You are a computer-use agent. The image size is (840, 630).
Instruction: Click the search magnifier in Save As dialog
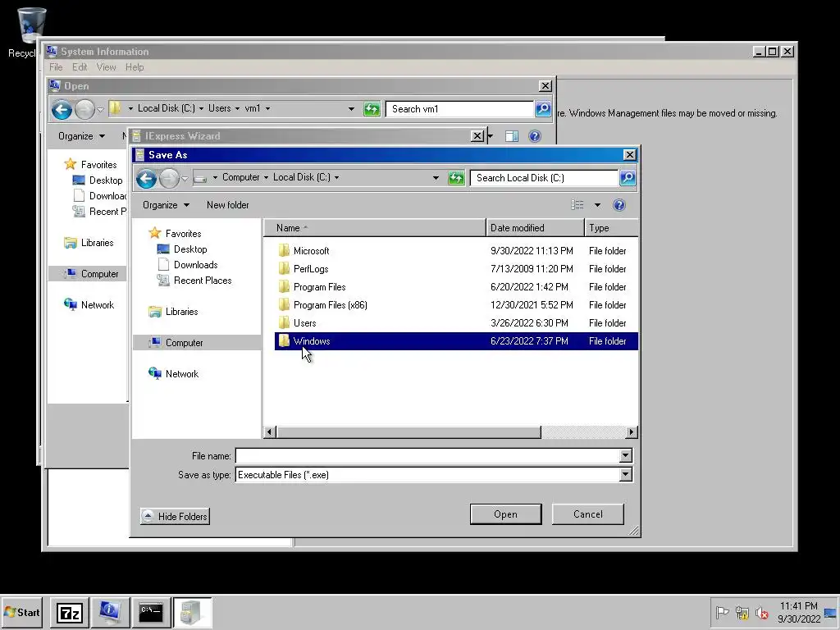click(x=628, y=178)
